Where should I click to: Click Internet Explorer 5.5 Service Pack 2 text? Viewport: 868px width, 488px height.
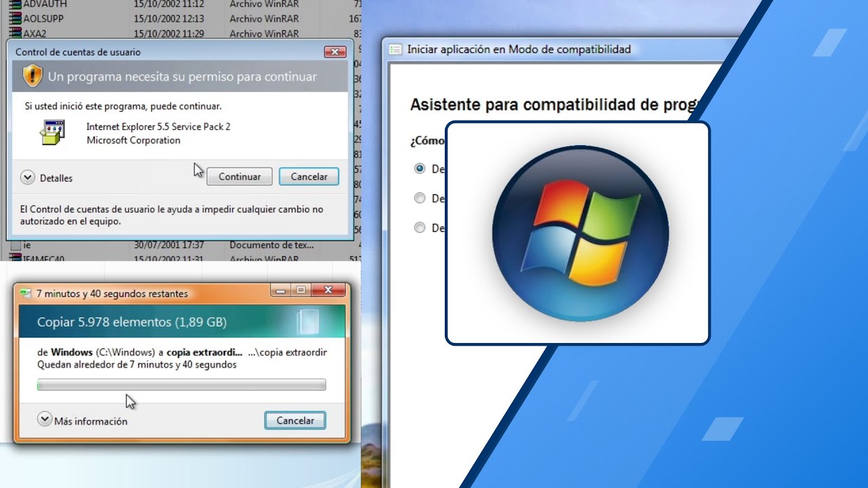159,127
